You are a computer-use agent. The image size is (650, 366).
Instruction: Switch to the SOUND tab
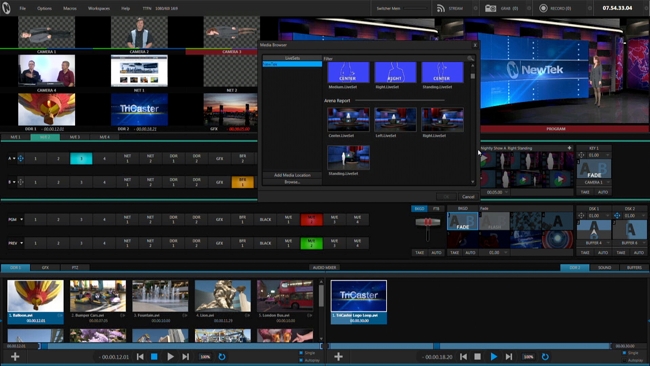tap(604, 268)
